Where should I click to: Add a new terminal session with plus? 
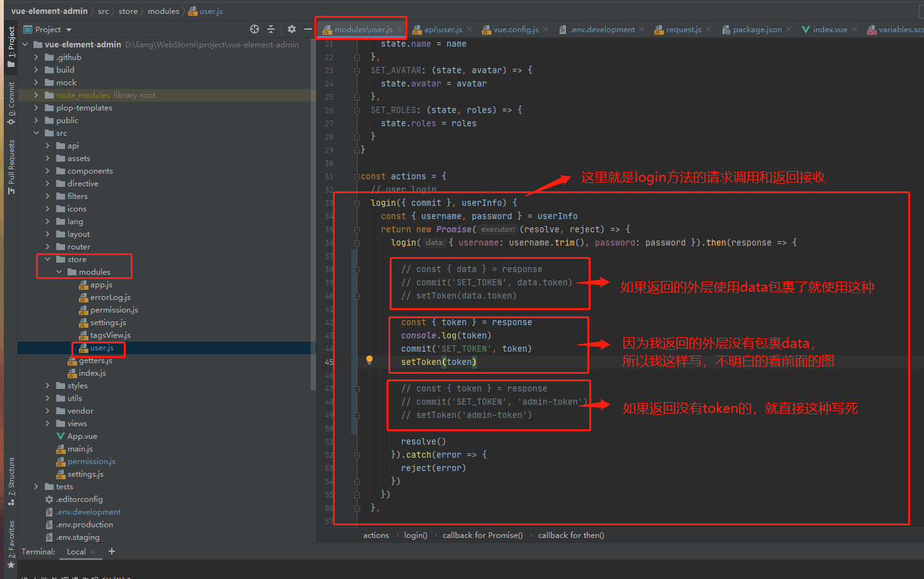coord(112,551)
